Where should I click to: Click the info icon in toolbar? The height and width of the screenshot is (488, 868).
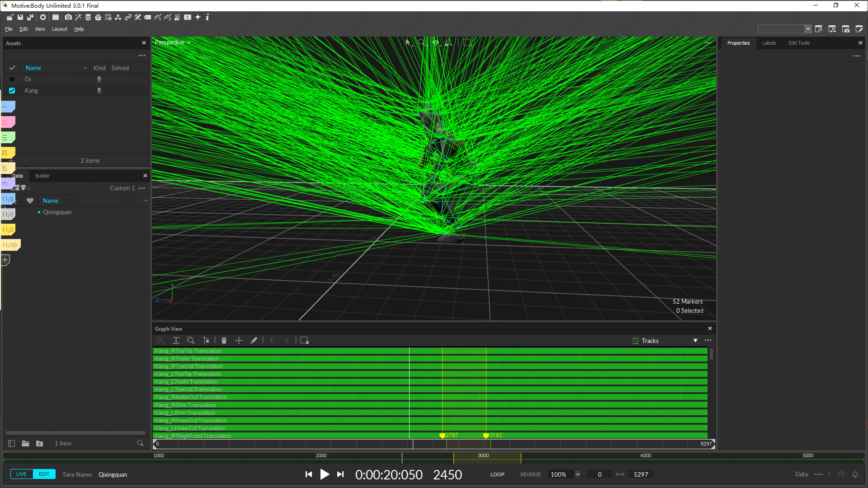208,17
